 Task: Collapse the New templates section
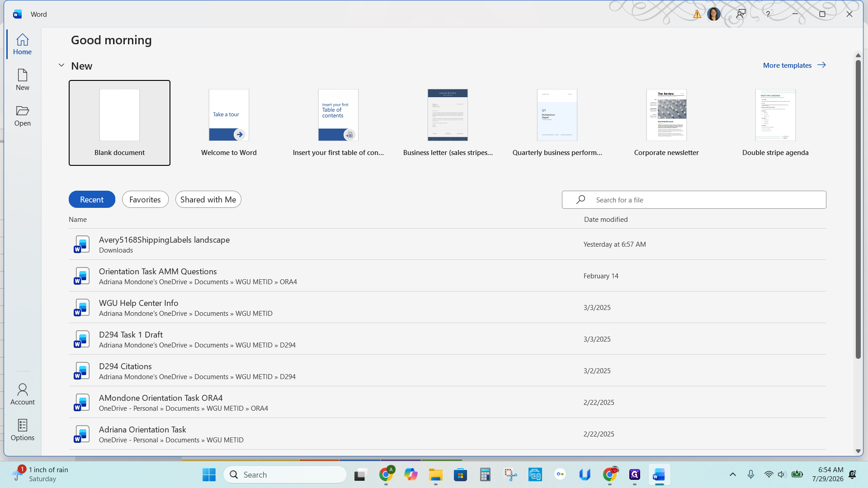(61, 66)
